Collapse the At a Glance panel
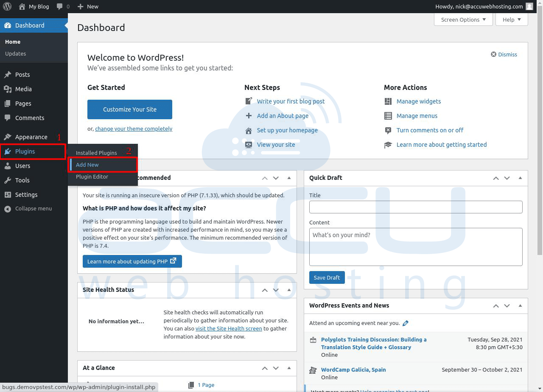Image resolution: width=543 pixels, height=392 pixels. 289,368
